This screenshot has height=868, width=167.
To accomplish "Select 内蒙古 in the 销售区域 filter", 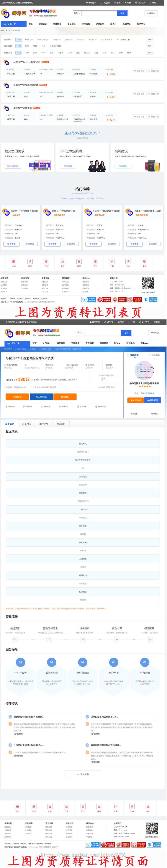I will coord(60,53).
